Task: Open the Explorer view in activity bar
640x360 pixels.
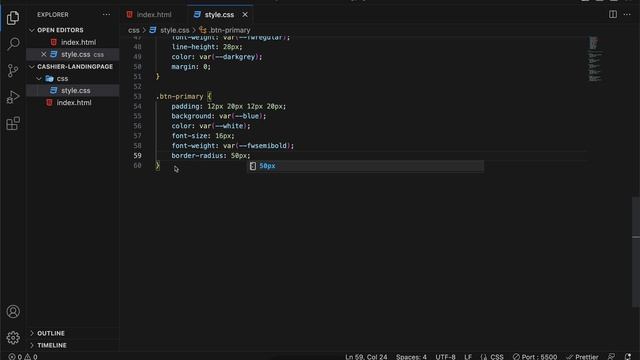Action: click(13, 18)
